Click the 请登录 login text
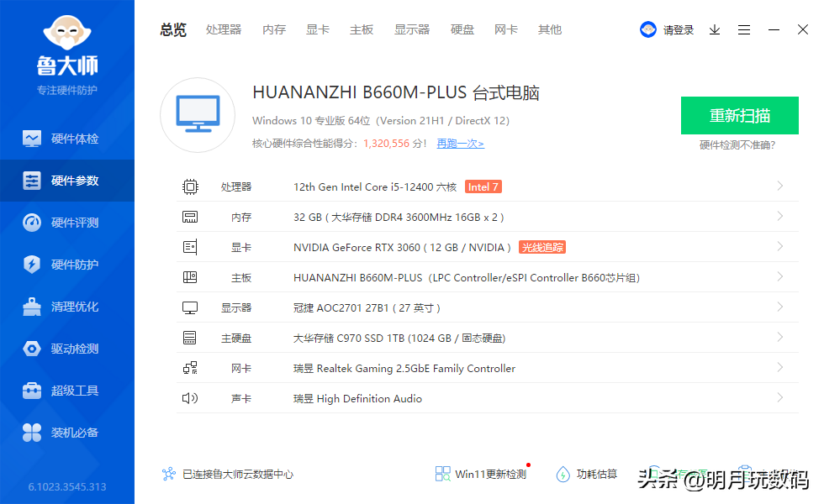This screenshot has width=824, height=504. pos(679,30)
